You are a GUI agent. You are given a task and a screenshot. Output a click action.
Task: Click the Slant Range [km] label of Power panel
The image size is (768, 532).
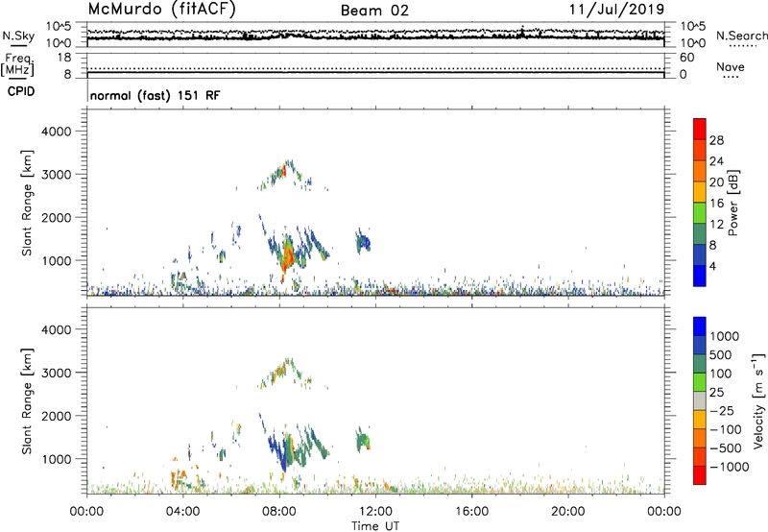tap(27, 203)
